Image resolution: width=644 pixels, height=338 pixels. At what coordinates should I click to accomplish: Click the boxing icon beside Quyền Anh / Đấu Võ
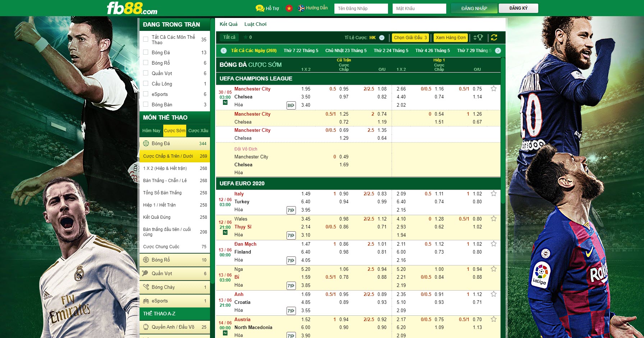point(146,327)
